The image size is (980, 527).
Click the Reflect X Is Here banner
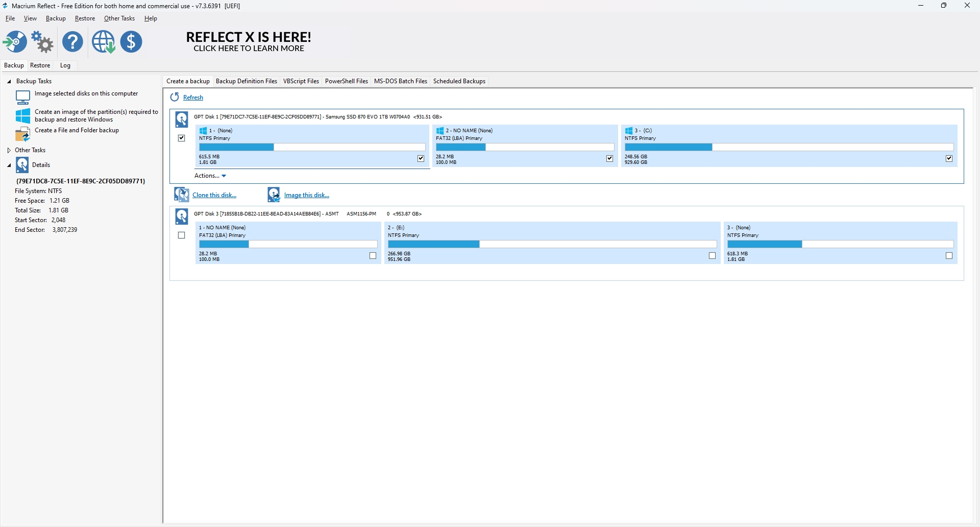point(249,42)
